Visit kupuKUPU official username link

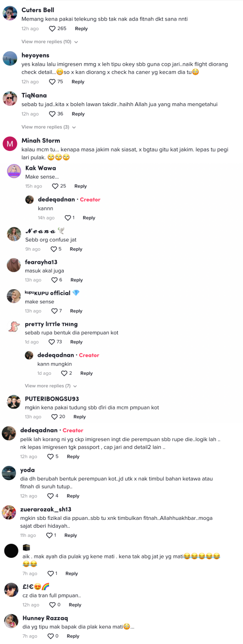click(x=48, y=293)
